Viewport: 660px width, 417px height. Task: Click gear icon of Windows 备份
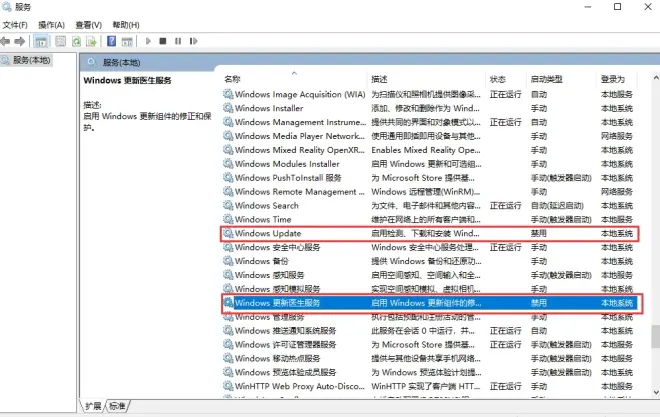228,261
